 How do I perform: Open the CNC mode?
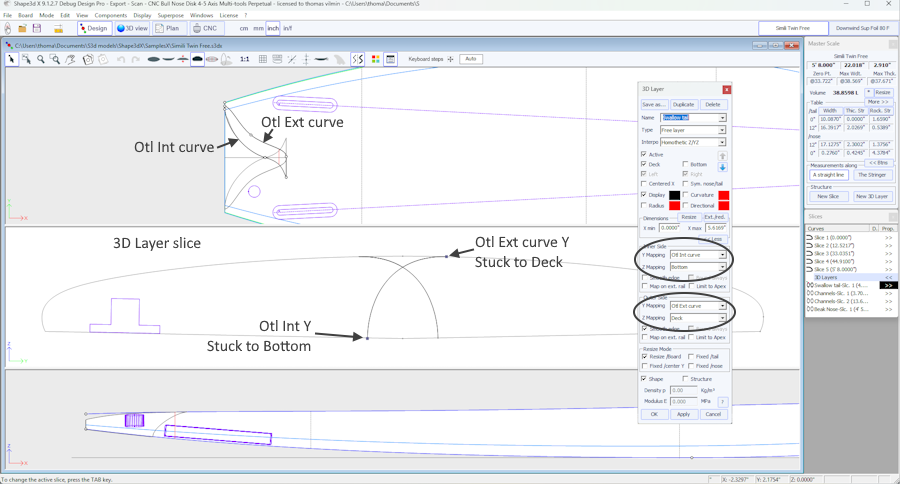point(204,28)
